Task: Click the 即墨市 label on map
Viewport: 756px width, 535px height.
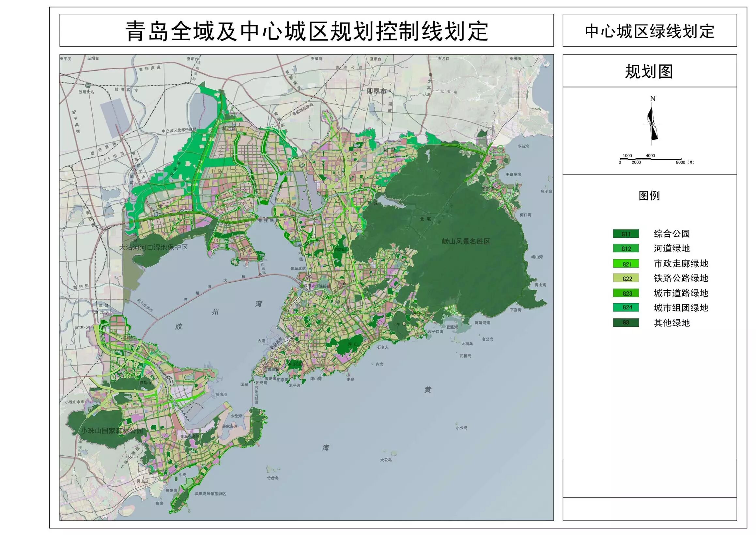Action: click(x=376, y=91)
